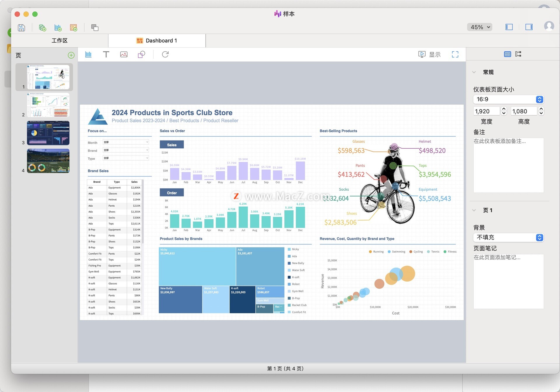This screenshot has height=392, width=560.
Task: Click the Jul bar in Order chart
Action: 243,217
